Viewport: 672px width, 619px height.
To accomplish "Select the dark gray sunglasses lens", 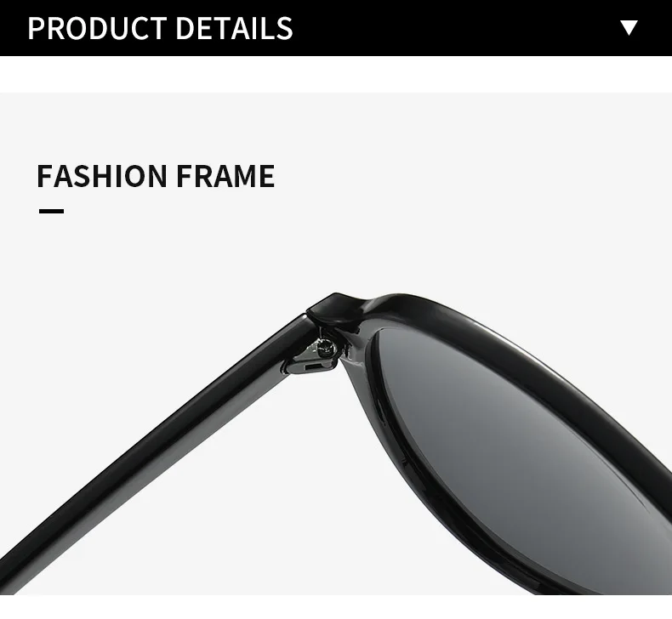I will point(515,450).
